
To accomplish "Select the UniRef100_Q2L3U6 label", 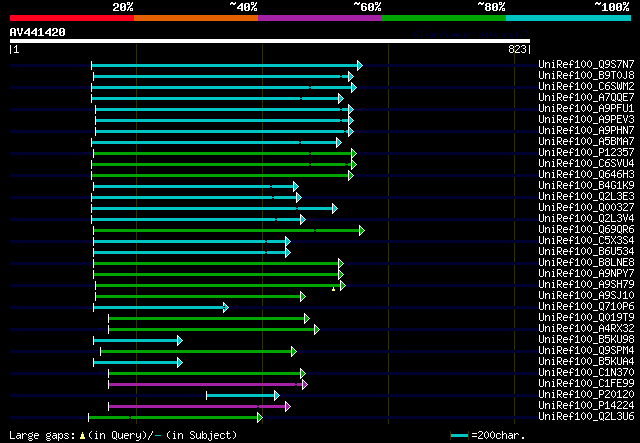I will click(x=586, y=417).
